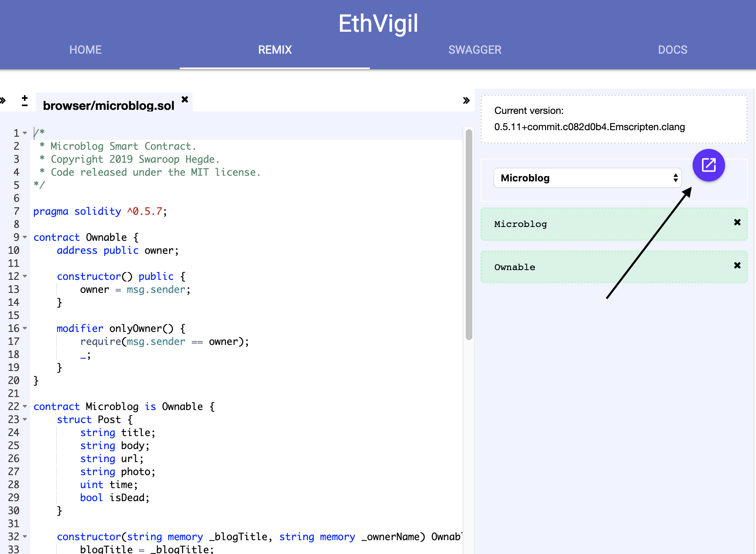The height and width of the screenshot is (554, 756).
Task: Click the compiler version text 0.5.11+commit.c082d0b4
Action: [589, 127]
